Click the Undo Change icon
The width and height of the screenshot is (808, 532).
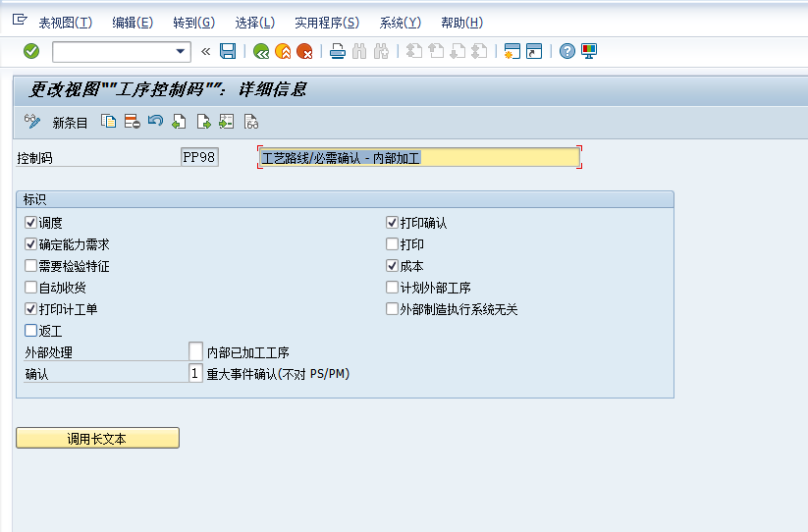[155, 122]
